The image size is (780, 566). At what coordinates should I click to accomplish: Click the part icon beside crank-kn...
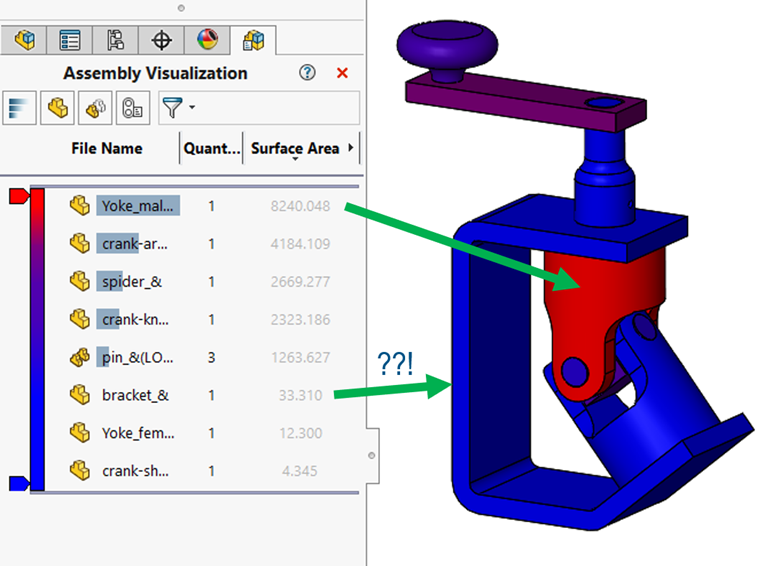tap(79, 319)
